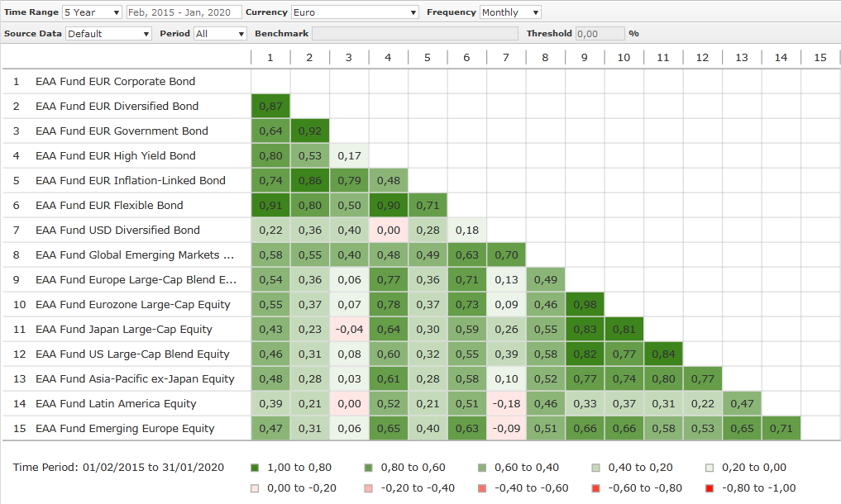Click the red -0,80 to -1,00 legend swatch
Image resolution: width=841 pixels, height=504 pixels.
710,488
